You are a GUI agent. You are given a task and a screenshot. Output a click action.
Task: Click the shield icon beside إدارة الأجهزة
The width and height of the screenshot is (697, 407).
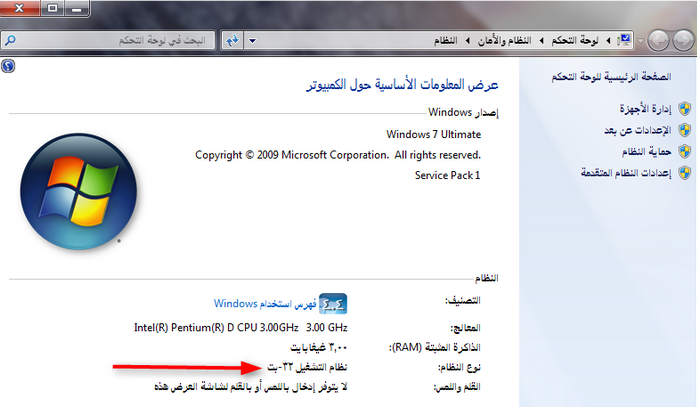click(x=684, y=108)
